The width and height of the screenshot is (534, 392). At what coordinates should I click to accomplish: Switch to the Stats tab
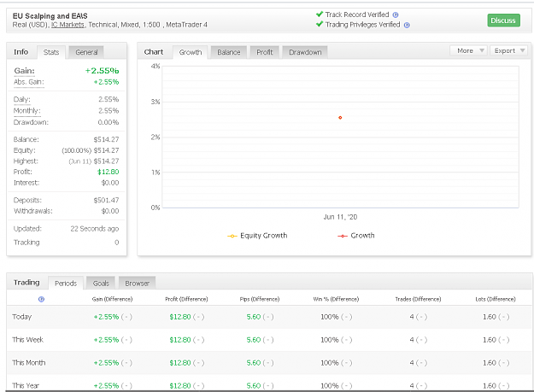[51, 52]
